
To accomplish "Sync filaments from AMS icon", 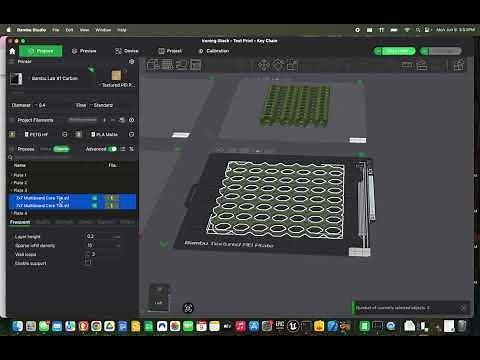I will pyautogui.click(x=122, y=120).
